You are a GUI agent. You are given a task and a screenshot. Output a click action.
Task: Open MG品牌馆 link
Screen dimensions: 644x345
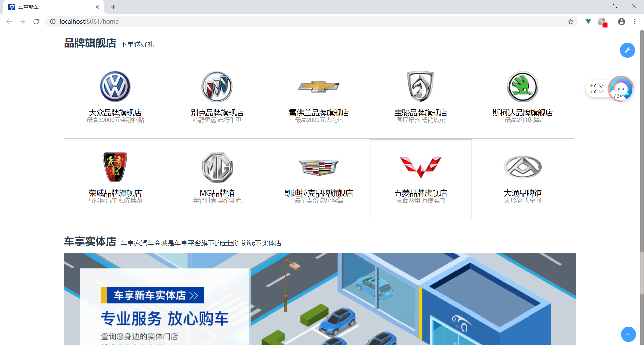(x=217, y=193)
